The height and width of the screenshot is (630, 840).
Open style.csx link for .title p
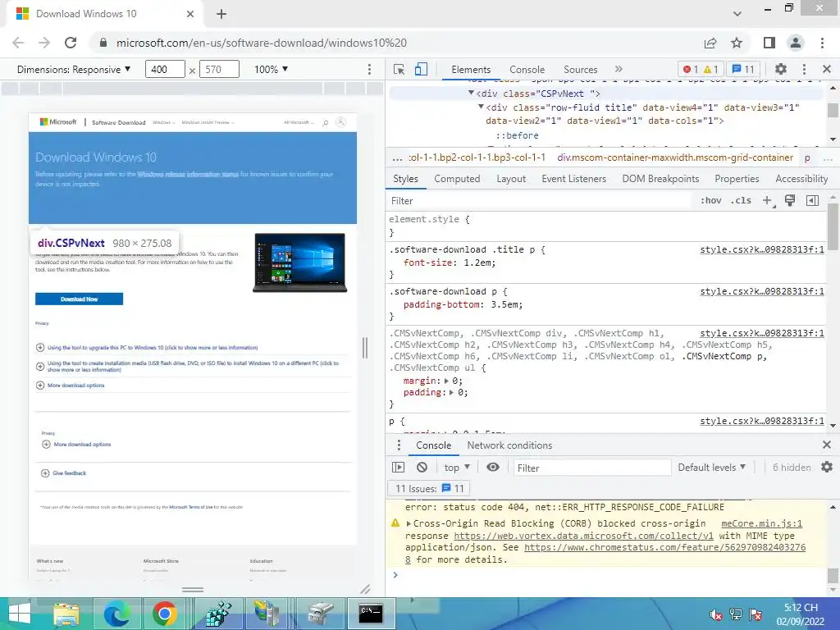tap(762, 249)
